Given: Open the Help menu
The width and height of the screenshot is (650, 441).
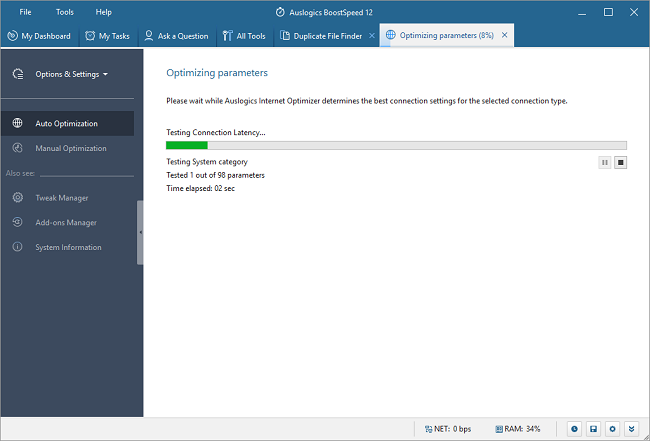Looking at the screenshot, I should pos(104,12).
